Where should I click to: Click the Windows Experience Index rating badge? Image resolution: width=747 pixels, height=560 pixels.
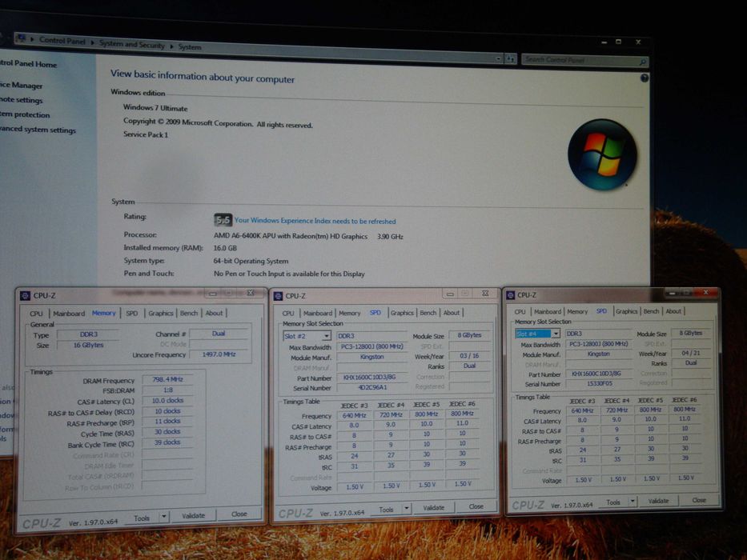(x=223, y=219)
